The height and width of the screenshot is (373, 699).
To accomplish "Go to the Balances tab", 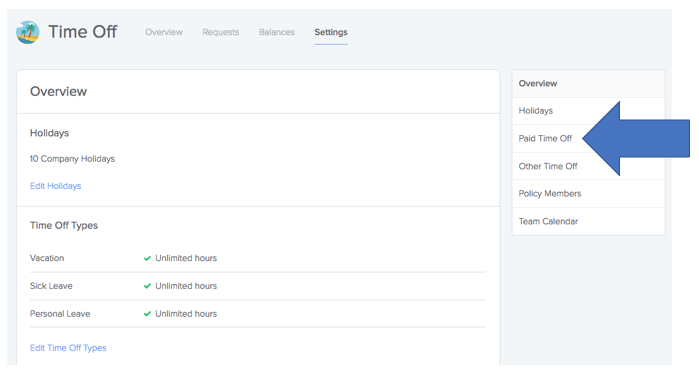I will [x=277, y=32].
